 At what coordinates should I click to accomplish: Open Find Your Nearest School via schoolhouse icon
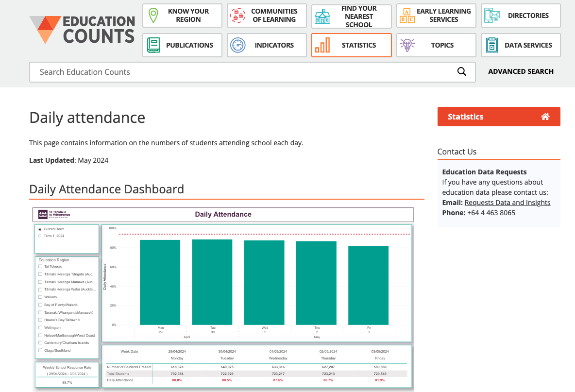(321, 16)
